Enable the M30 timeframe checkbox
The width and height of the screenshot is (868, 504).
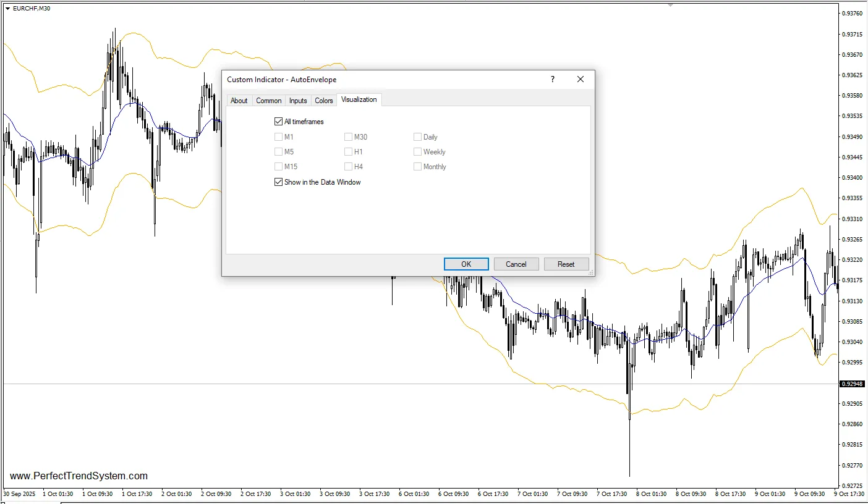[349, 137]
